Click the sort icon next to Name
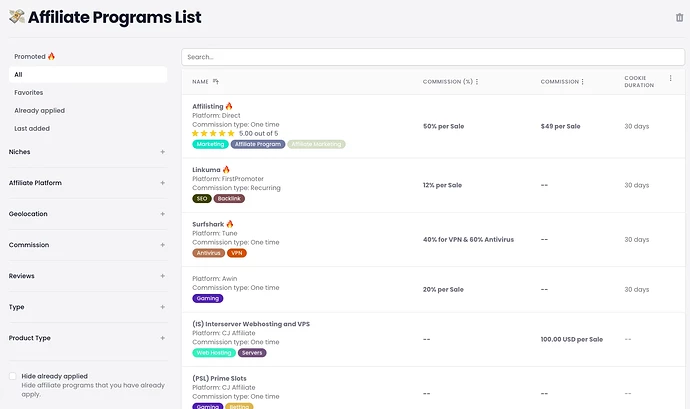This screenshot has height=409, width=690. click(x=216, y=81)
